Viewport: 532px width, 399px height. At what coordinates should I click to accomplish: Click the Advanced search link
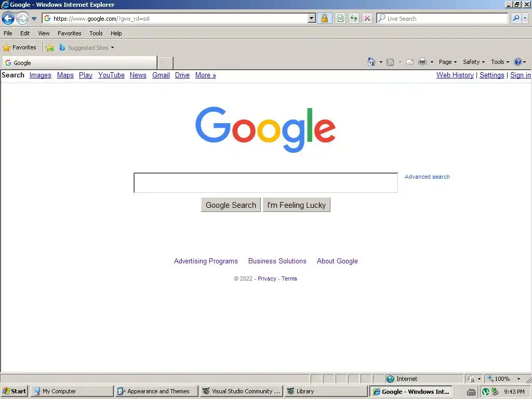click(x=427, y=177)
